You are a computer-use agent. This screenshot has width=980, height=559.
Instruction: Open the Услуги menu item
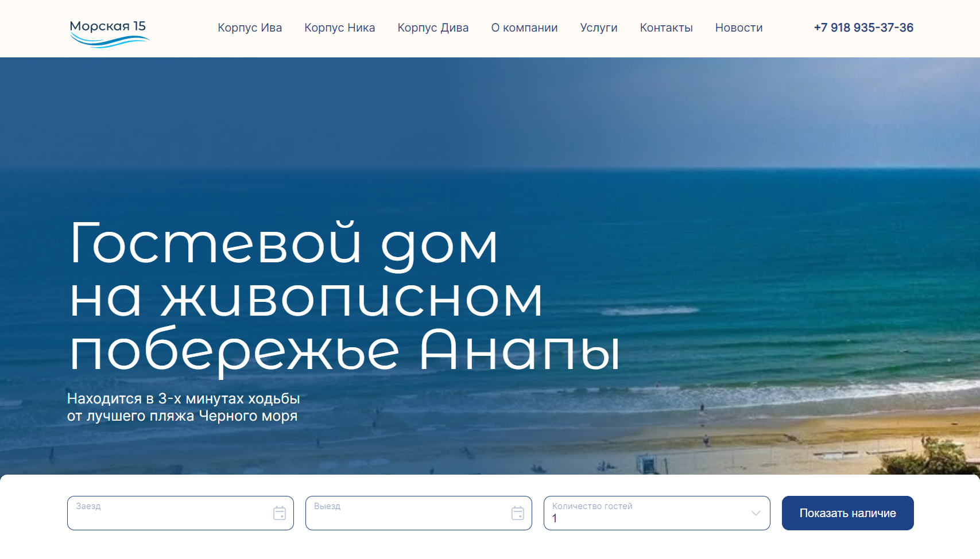599,28
